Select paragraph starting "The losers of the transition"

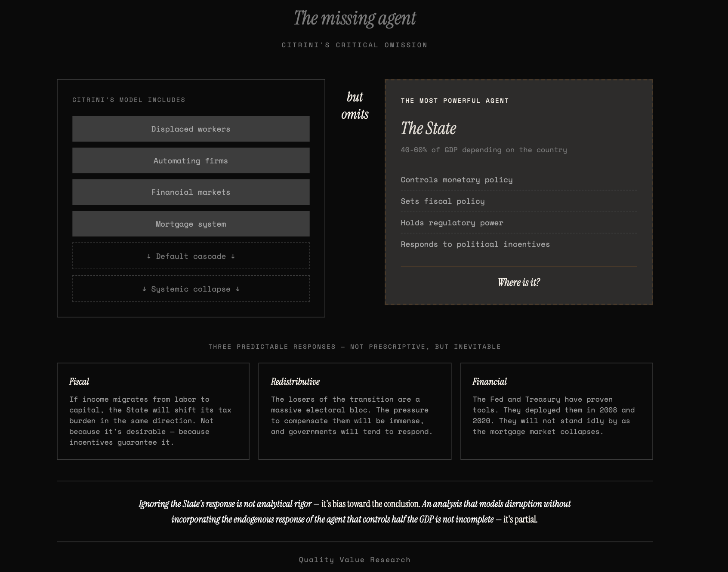(x=352, y=415)
